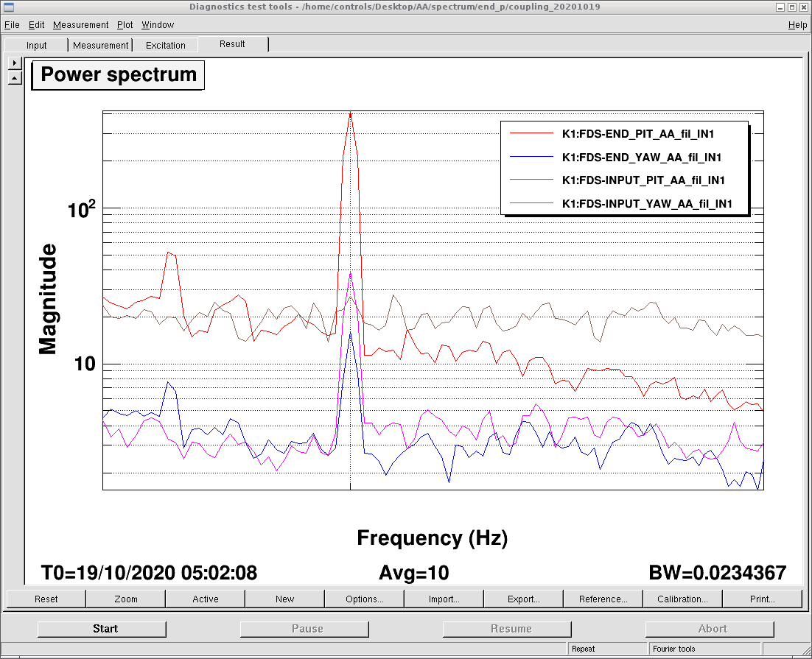Switch to the Excitation tab
This screenshot has width=812, height=659.
(x=165, y=45)
